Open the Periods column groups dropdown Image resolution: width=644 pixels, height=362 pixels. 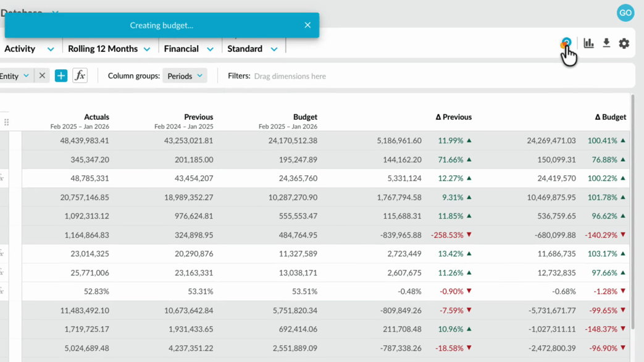[x=185, y=76]
